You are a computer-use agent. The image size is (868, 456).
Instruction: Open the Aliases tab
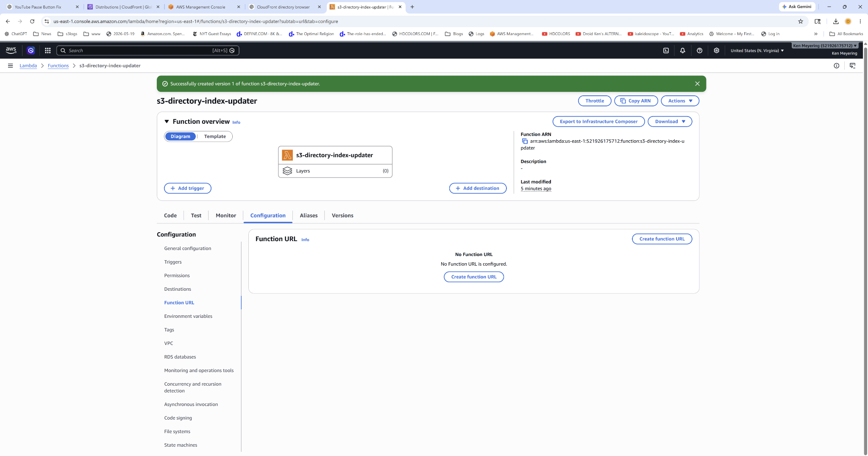point(309,215)
